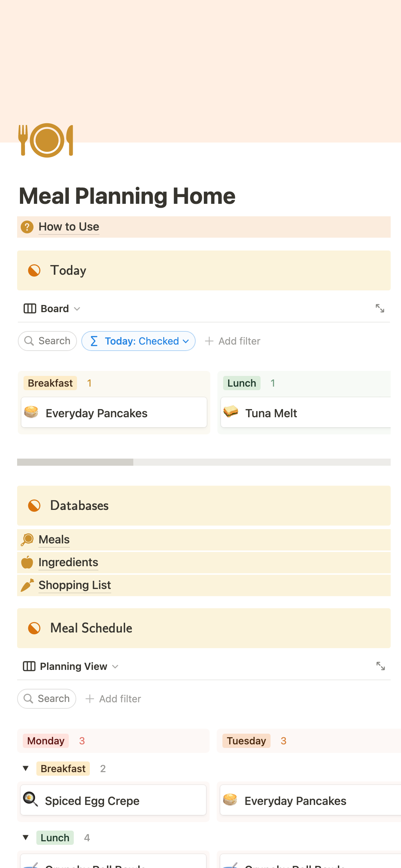Open the Today: Checked filter dropdown
401x868 pixels.
click(x=138, y=341)
